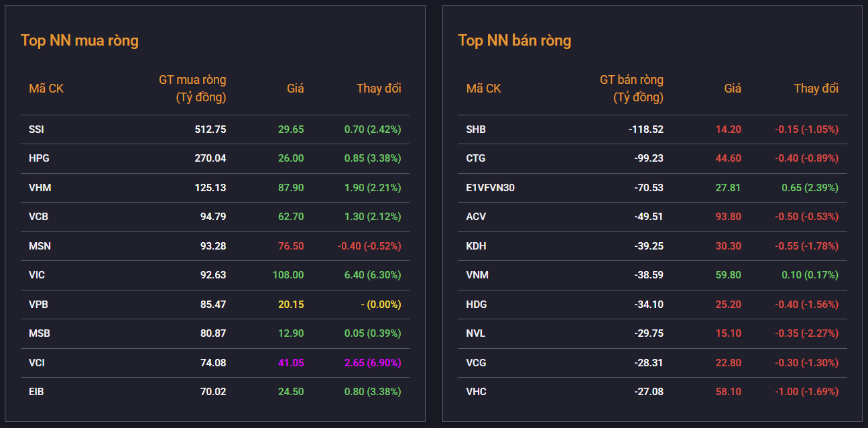The image size is (868, 428).
Task: Select the "GT mua ròng (Tỷ đồng)" column header
Action: [x=192, y=89]
